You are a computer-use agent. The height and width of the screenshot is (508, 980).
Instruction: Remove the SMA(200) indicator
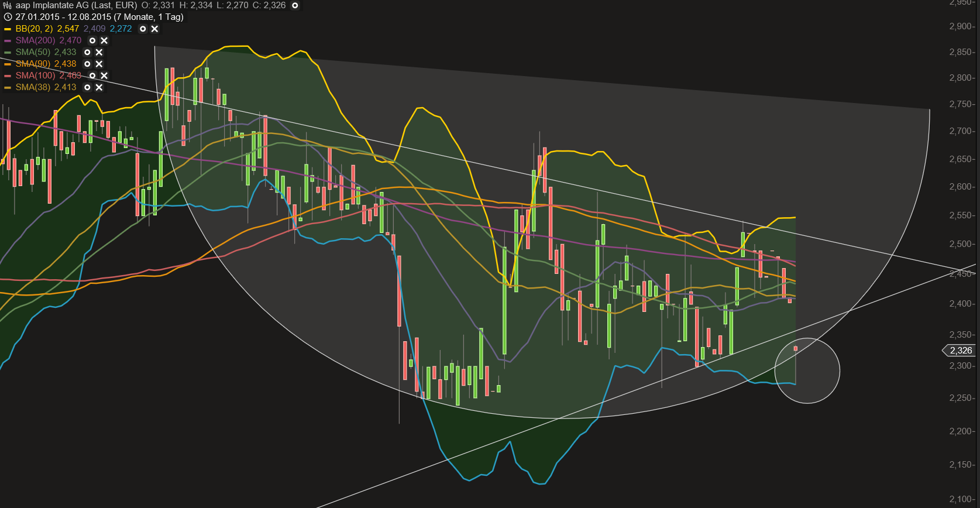[104, 40]
